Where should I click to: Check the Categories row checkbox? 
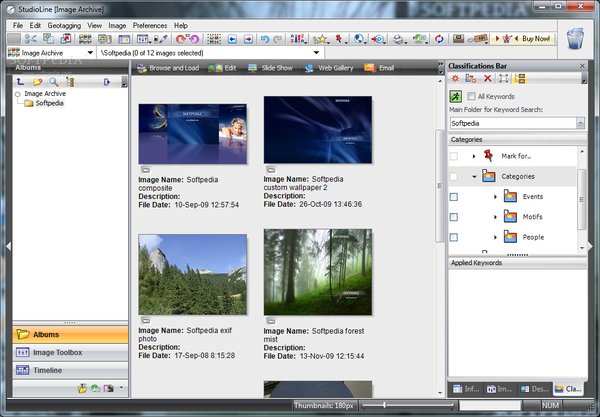[x=454, y=176]
